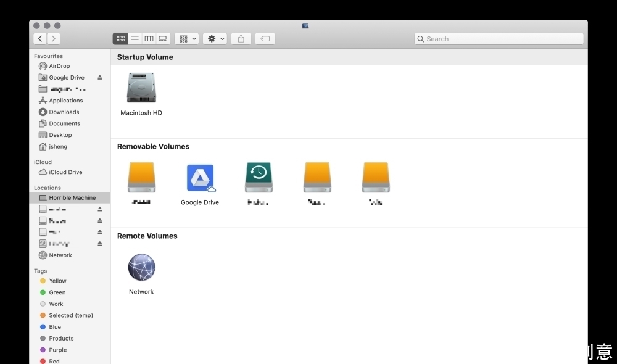Switch to list view
Viewport: 617px width, 364px height.
pyautogui.click(x=135, y=39)
